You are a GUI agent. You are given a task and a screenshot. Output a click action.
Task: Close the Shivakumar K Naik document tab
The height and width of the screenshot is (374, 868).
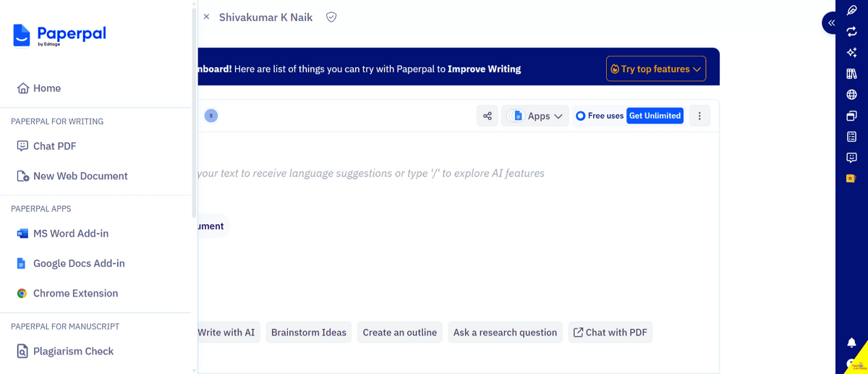pyautogui.click(x=206, y=17)
